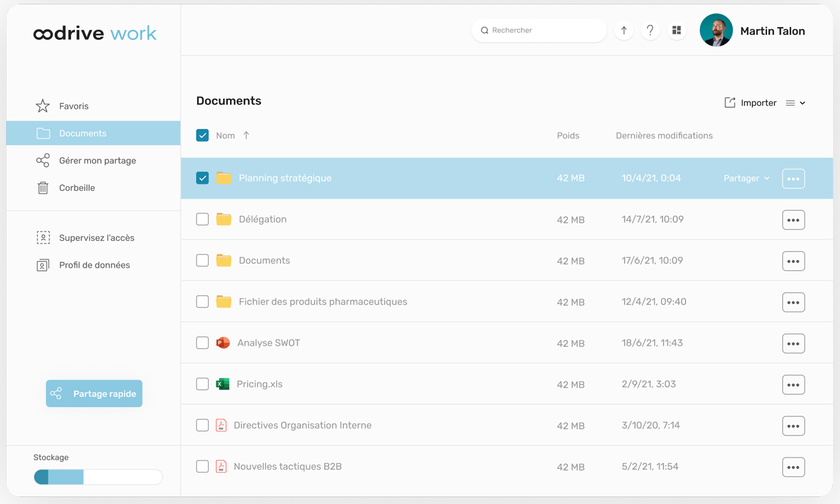Click the Pricing.xls Excel file icon

point(223,384)
